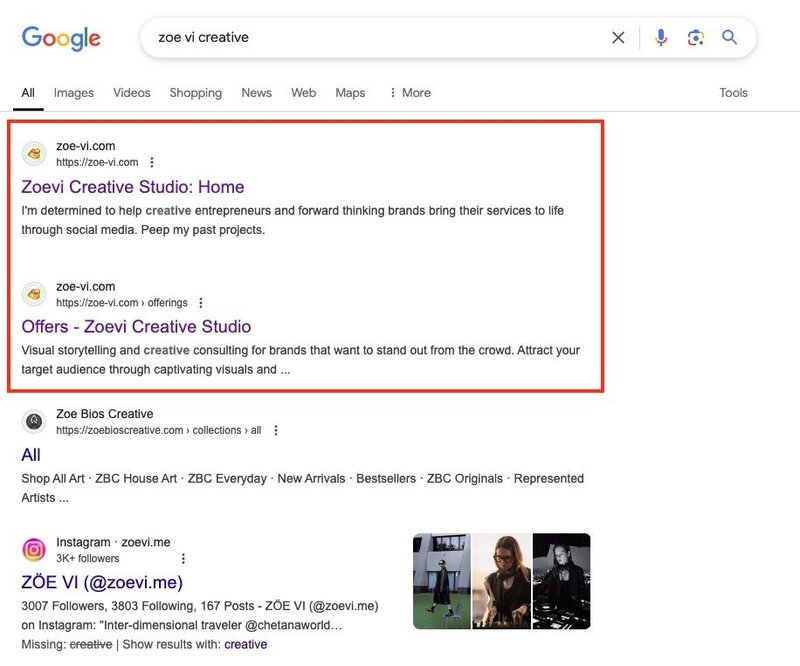Switch to the Web tab
This screenshot has width=800, height=666.
click(x=303, y=93)
